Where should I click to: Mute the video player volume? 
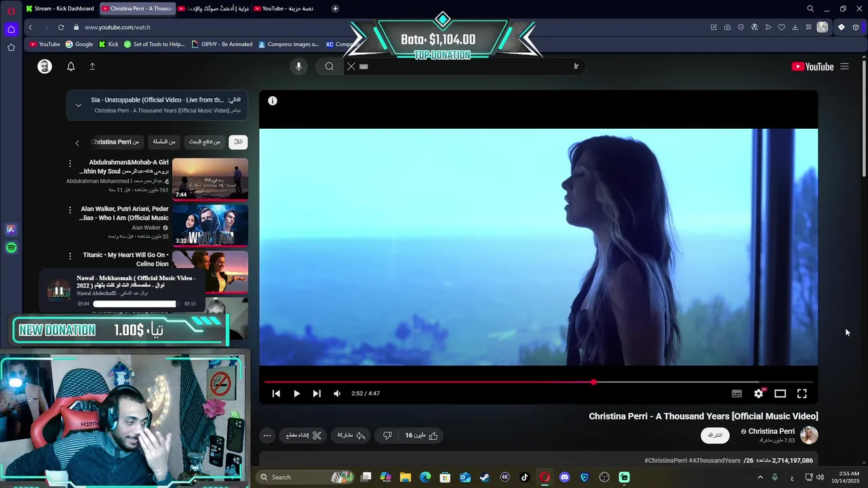337,393
